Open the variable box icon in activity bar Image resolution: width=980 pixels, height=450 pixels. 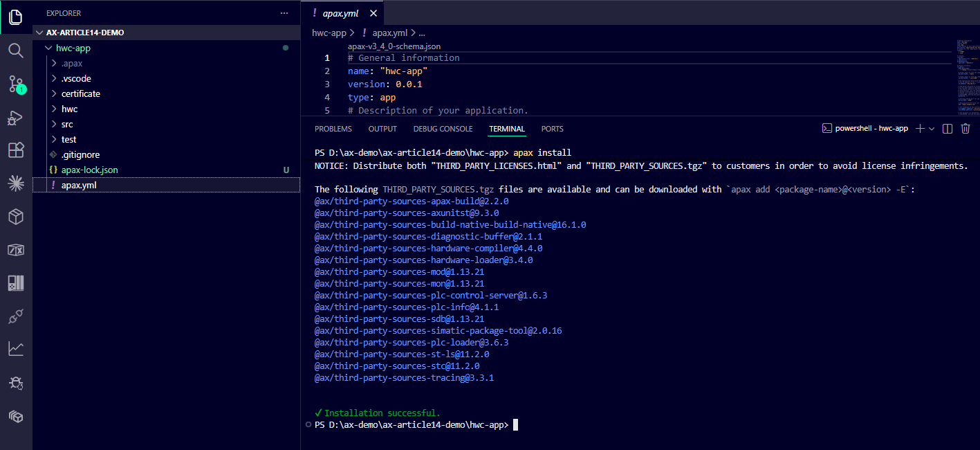(x=15, y=250)
